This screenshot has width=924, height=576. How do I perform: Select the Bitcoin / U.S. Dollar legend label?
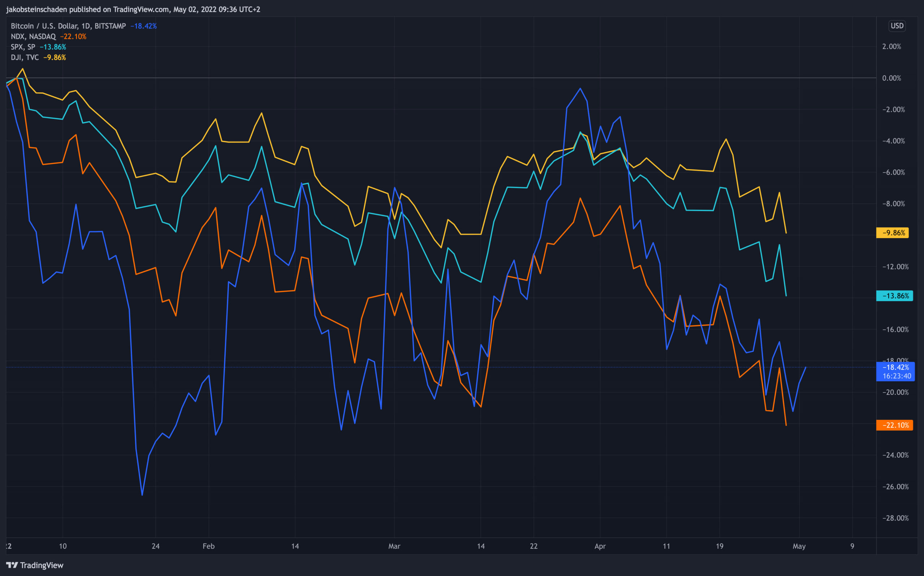coord(68,26)
